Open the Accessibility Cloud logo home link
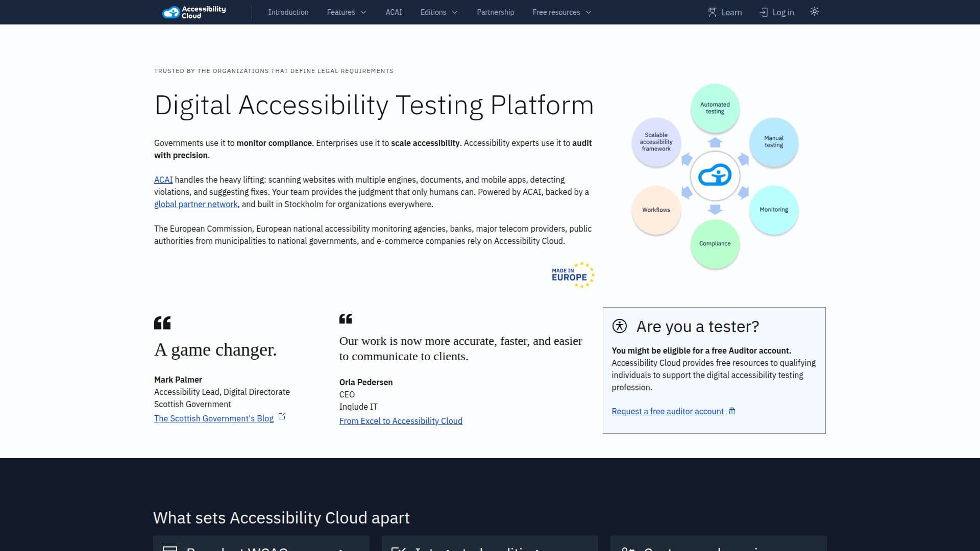Screen dimensions: 980x551 [194, 12]
